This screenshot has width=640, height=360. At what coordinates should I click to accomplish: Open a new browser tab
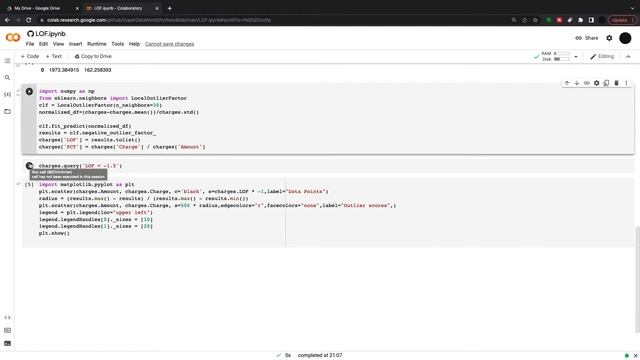[x=169, y=8]
